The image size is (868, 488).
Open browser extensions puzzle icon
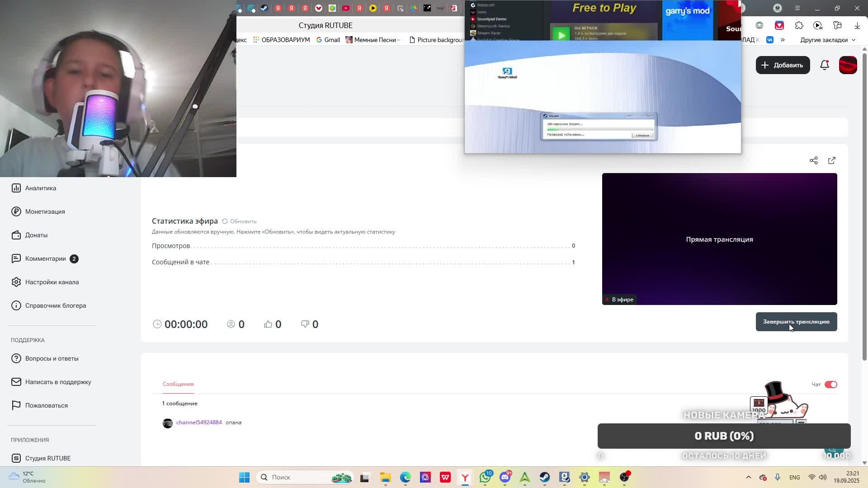[x=799, y=26]
